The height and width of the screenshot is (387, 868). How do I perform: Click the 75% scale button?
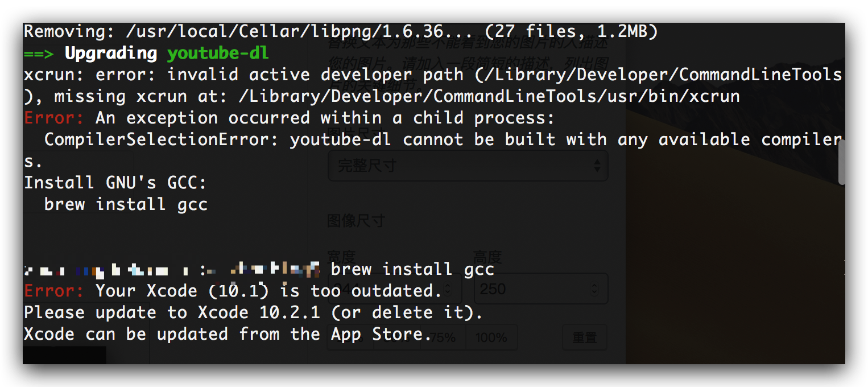pos(443,337)
